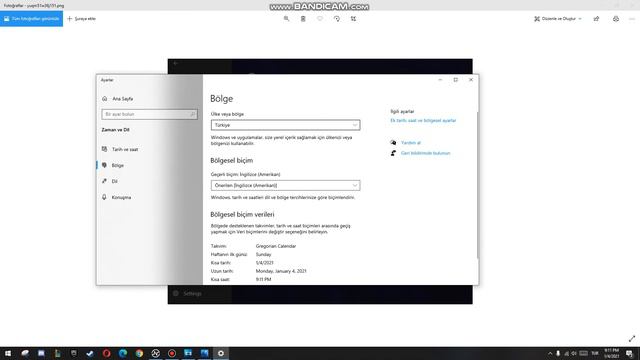Open the 'Ülke veya bölge' Türkiye dropdown

click(x=285, y=125)
